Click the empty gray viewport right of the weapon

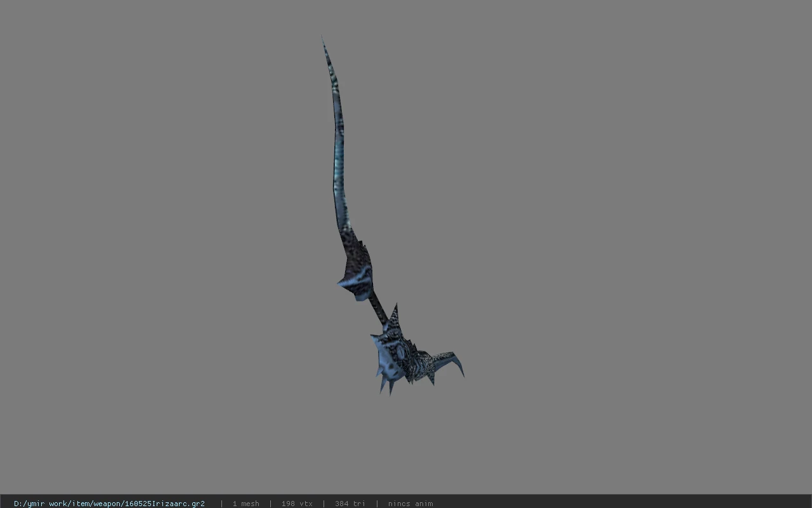[x=634, y=254]
